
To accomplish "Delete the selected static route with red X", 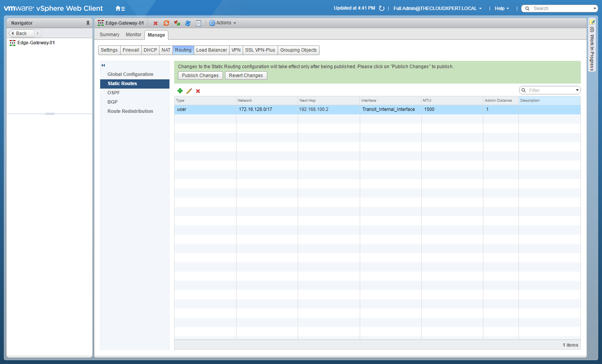I will coord(198,91).
